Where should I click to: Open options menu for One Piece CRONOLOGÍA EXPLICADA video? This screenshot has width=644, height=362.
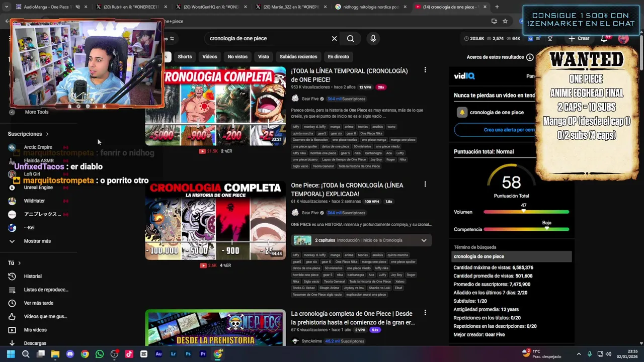[x=425, y=185]
